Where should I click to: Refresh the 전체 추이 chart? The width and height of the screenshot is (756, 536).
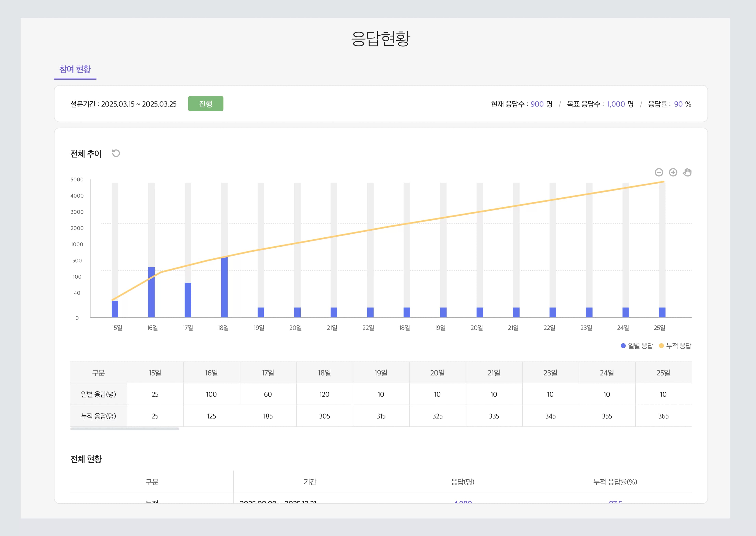[x=116, y=153]
